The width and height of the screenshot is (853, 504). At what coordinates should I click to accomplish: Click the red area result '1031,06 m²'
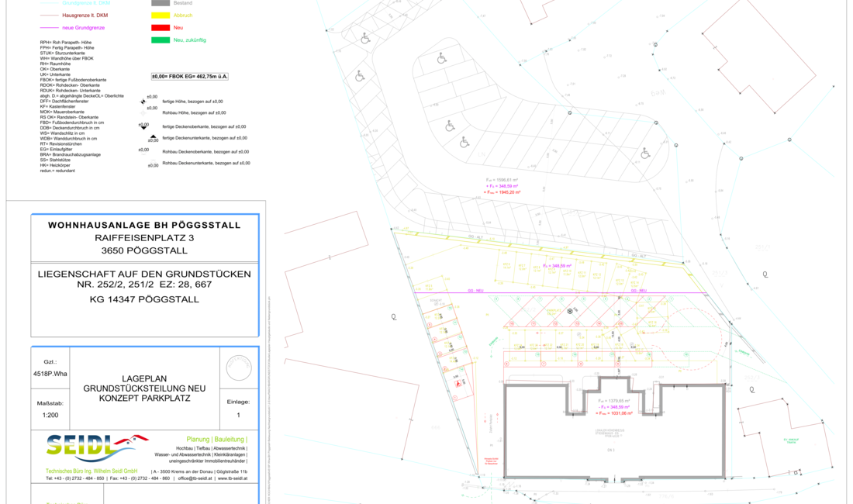[620, 413]
